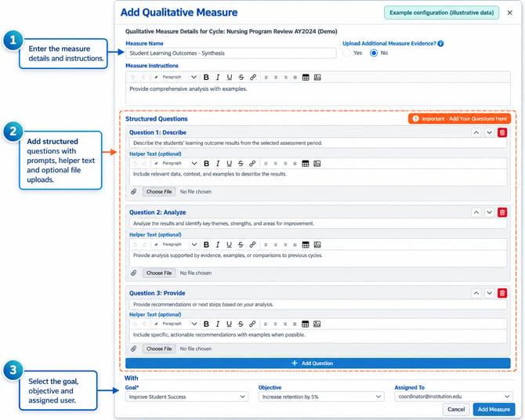The image size is (525, 420).
Task: Open Paragraph style dropdown in Question 2 helper
Action: 179,244
